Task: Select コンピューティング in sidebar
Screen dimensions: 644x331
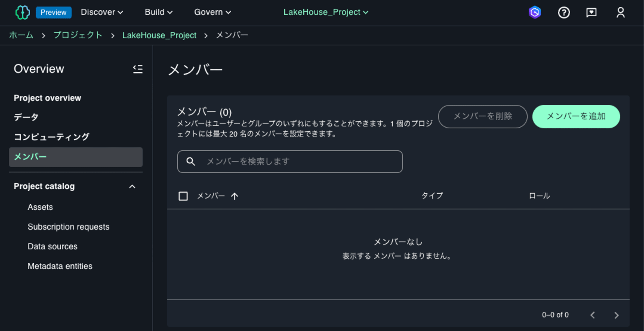Action: (52, 137)
